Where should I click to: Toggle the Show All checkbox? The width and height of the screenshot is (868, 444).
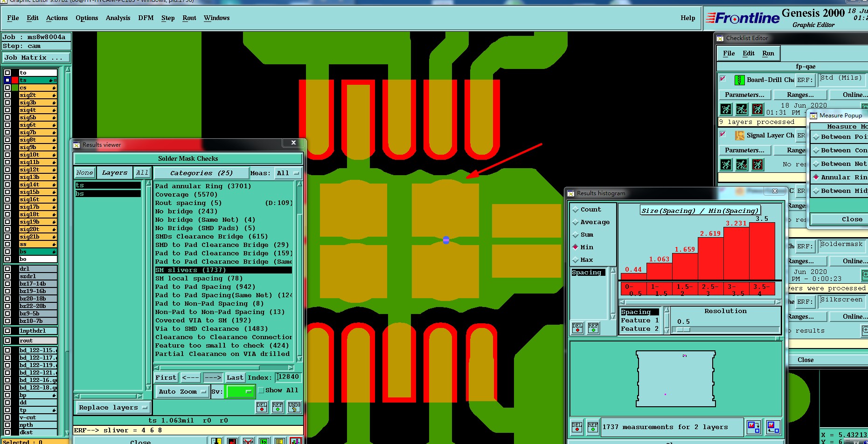(x=261, y=390)
